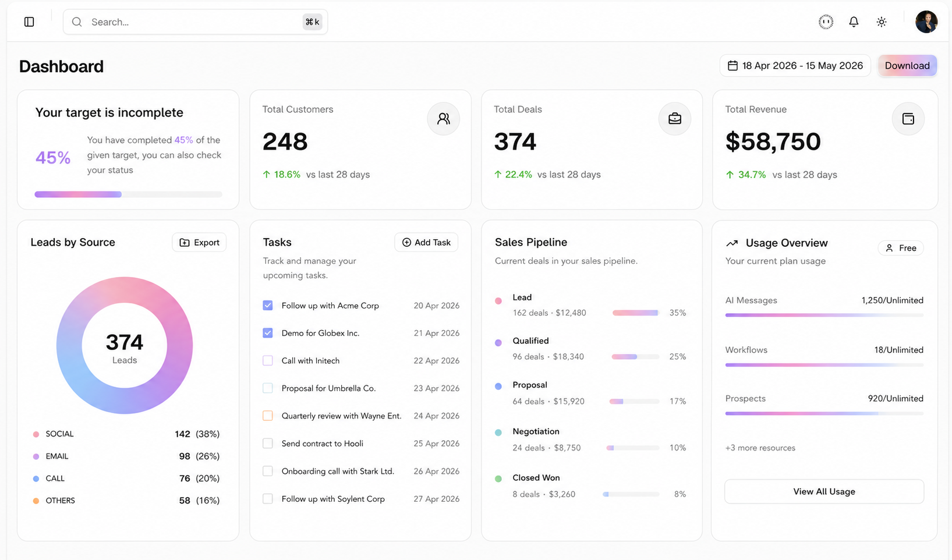This screenshot has height=560, width=952.
Task: Click the Total Deals briefcase icon
Action: [675, 119]
